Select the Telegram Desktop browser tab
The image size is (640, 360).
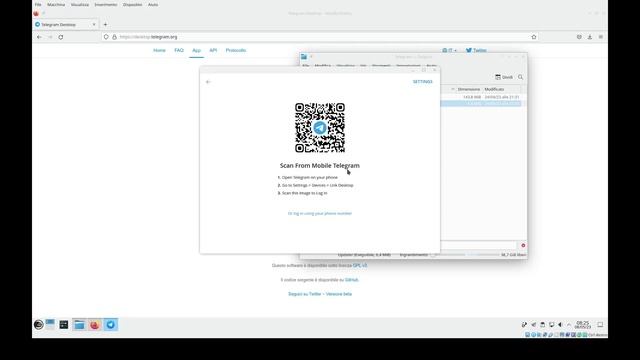point(65,24)
